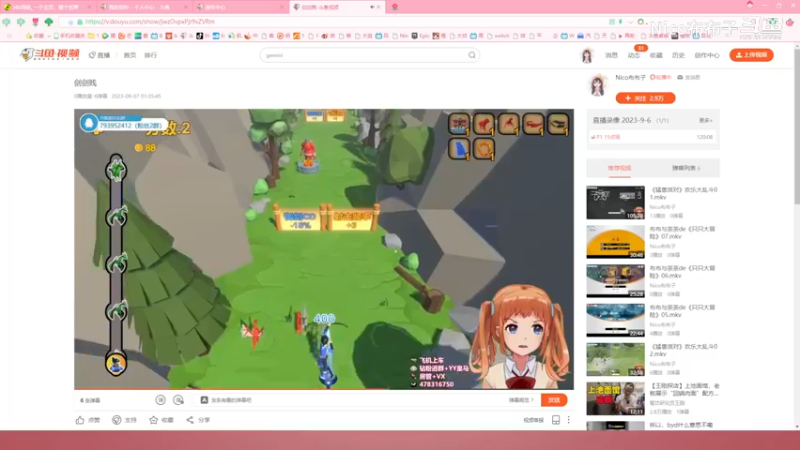Click the orange 发送 send button

[554, 400]
